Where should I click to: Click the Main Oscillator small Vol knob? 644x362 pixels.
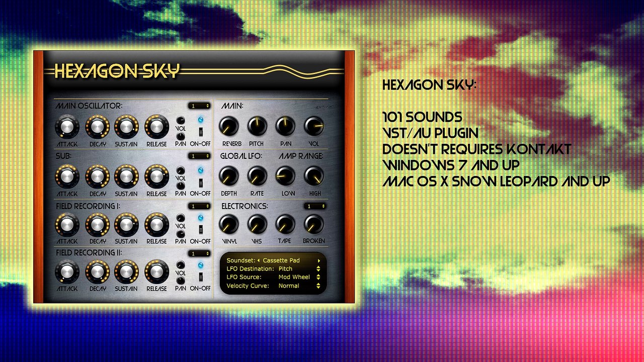click(181, 120)
